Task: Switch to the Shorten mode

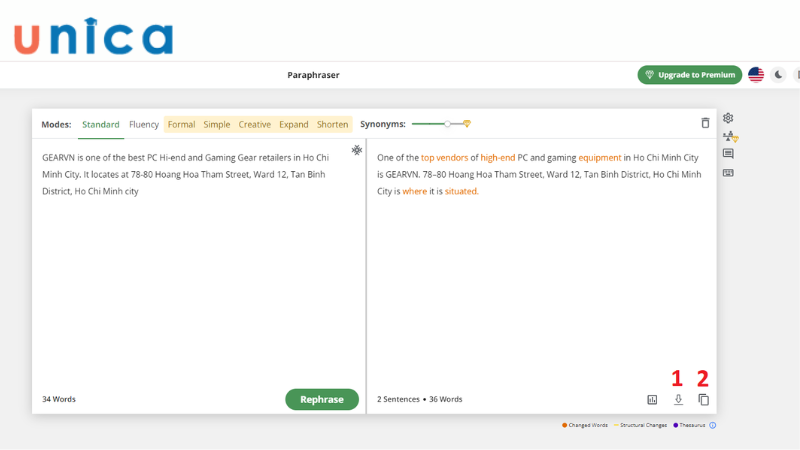Action: pyautogui.click(x=332, y=125)
